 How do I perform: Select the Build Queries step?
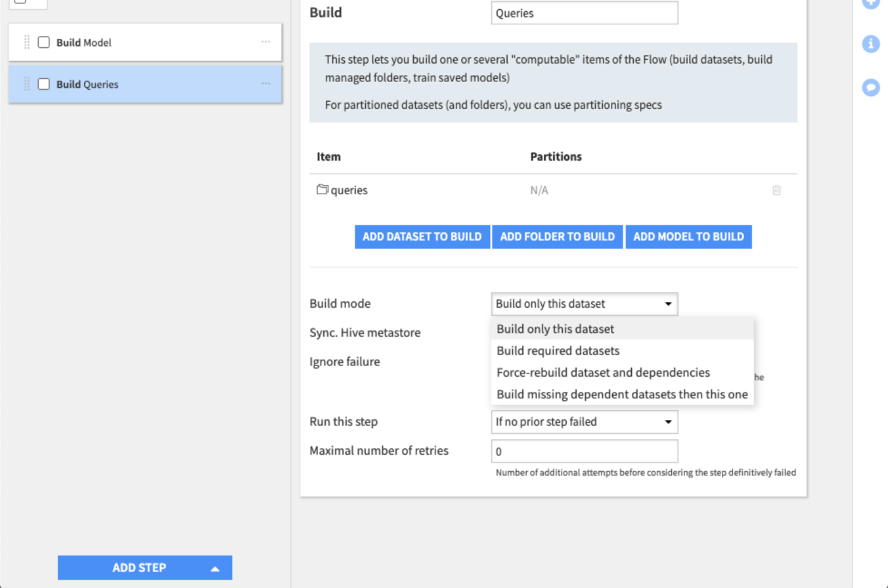click(145, 84)
